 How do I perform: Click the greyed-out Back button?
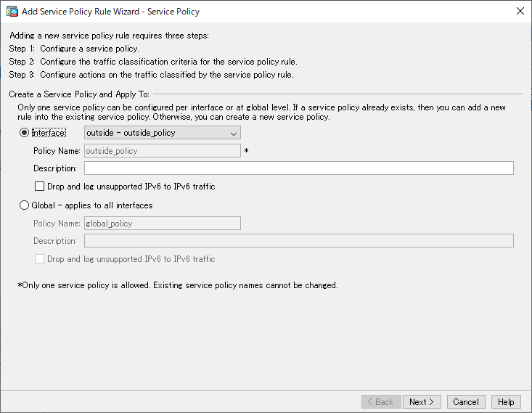pyautogui.click(x=381, y=402)
